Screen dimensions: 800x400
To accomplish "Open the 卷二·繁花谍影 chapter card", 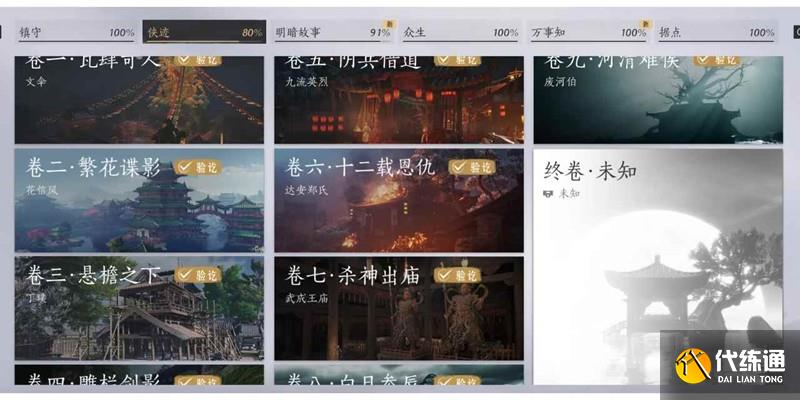I will point(139,201).
